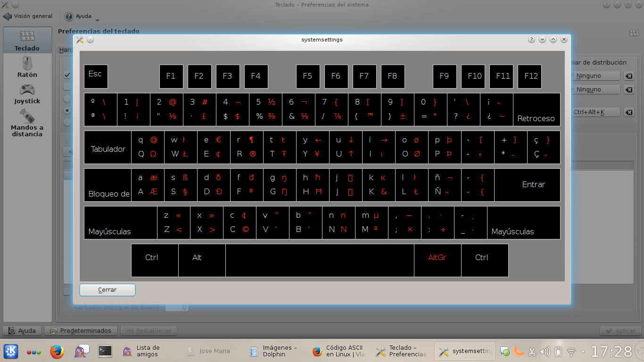Click the ç key in preview

(544, 147)
